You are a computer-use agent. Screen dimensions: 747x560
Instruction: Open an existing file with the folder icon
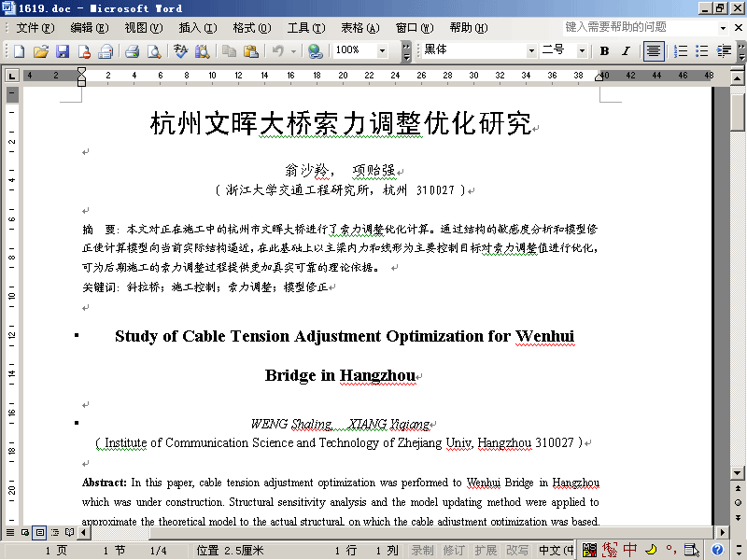point(41,50)
